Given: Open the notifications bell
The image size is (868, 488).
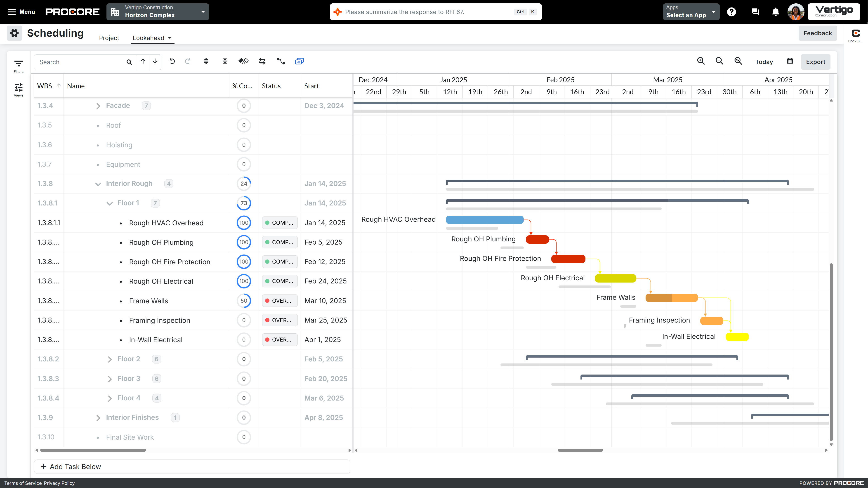Looking at the screenshot, I should (x=775, y=12).
